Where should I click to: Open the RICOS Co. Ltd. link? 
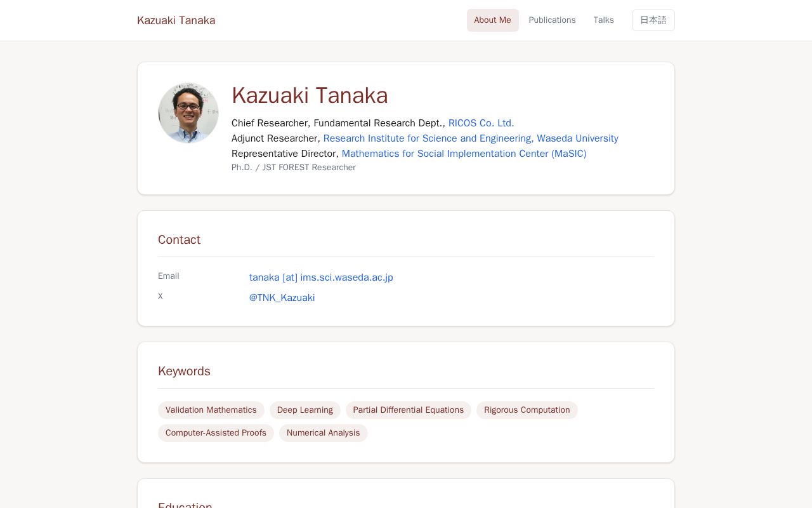pos(481,123)
